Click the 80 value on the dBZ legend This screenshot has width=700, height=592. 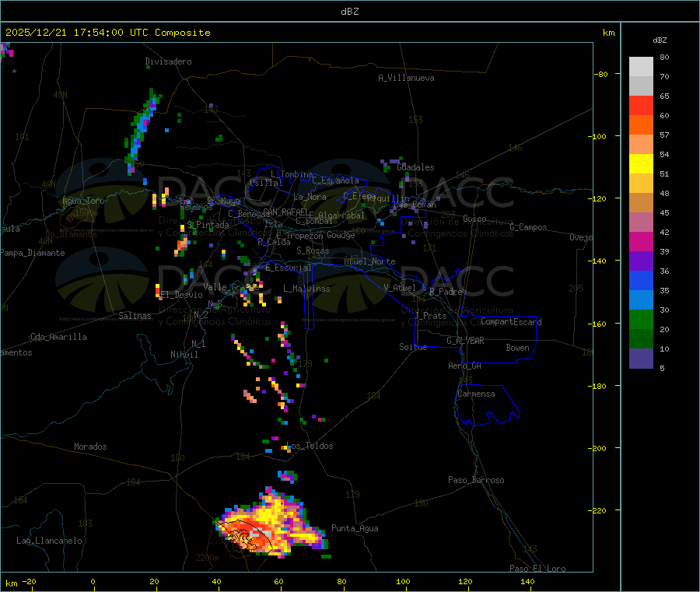pyautogui.click(x=664, y=57)
